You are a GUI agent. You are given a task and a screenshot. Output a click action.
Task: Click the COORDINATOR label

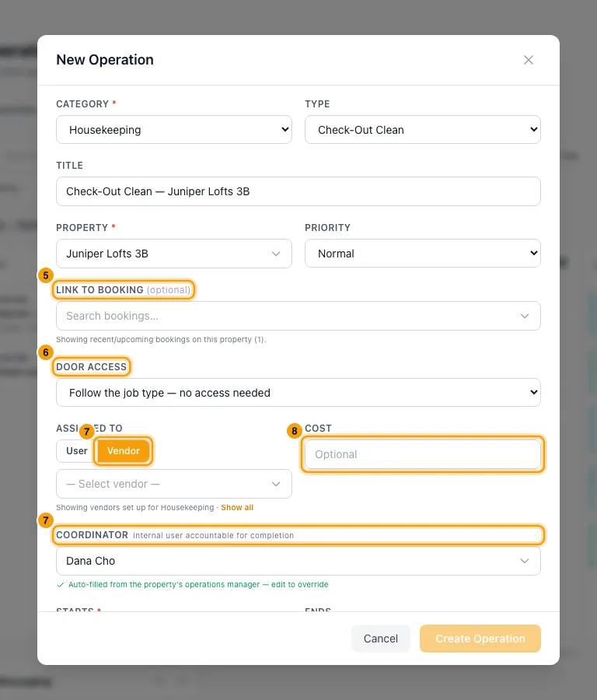coord(93,535)
